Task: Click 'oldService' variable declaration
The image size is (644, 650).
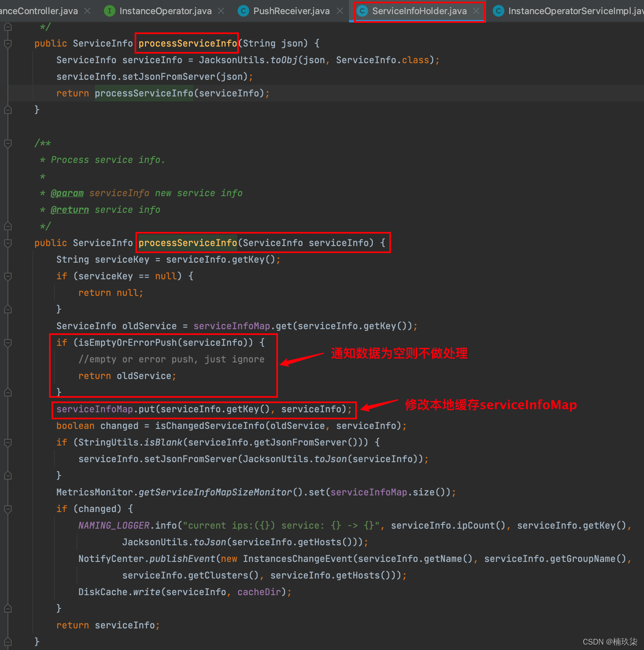Action: [150, 326]
